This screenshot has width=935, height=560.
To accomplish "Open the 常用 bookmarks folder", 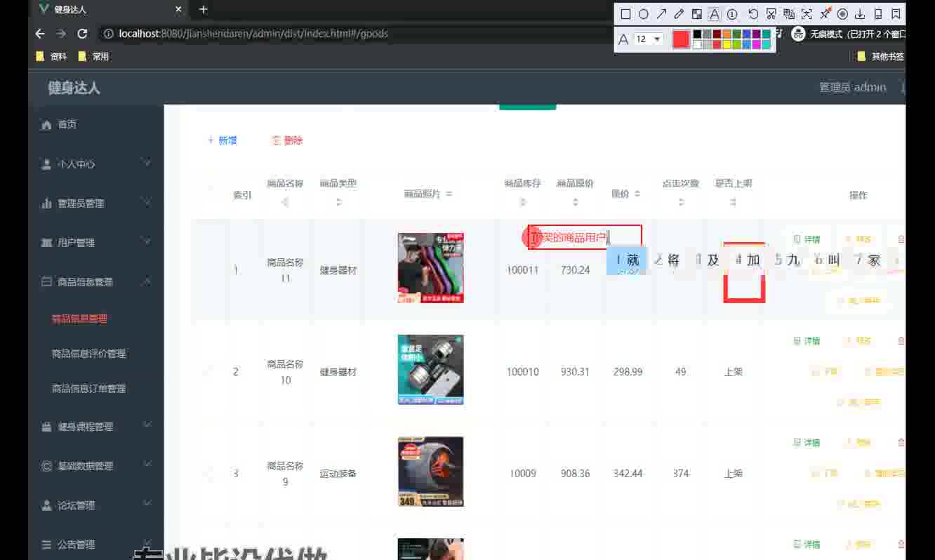I will pos(93,56).
